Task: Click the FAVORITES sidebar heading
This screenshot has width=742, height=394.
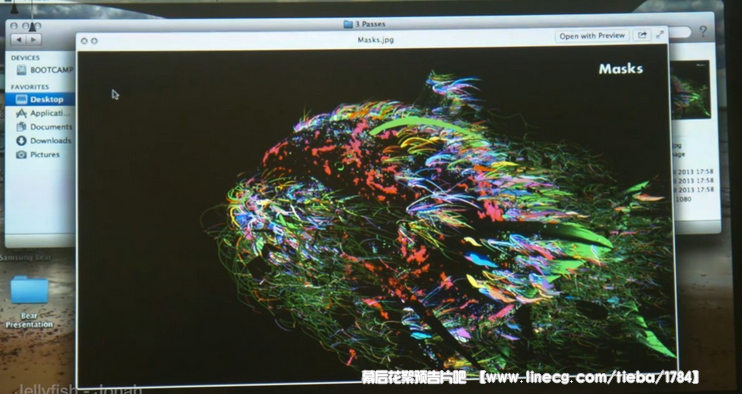Action: 30,87
